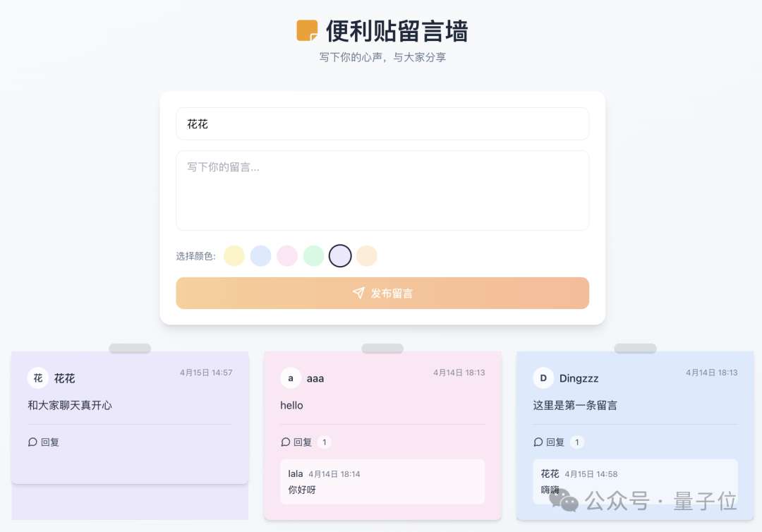The width and height of the screenshot is (762, 532).
Task: Click the name input showing 花花
Action: click(382, 123)
